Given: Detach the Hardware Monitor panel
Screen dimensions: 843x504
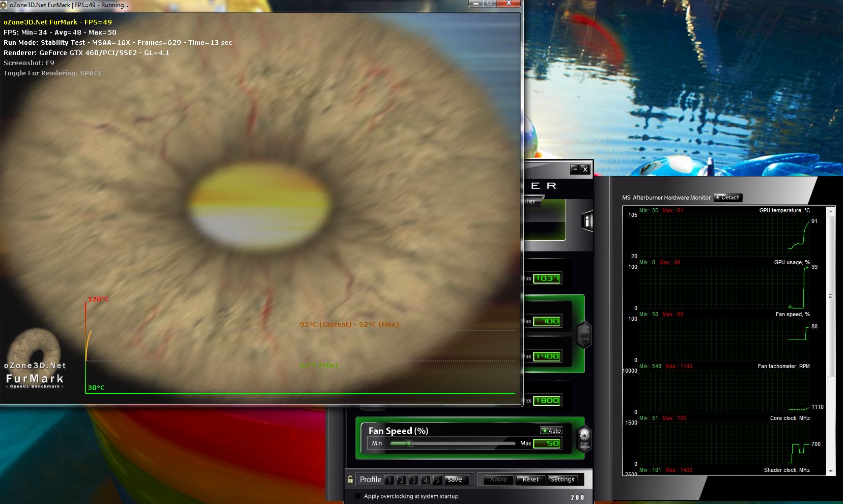Looking at the screenshot, I should (x=728, y=198).
